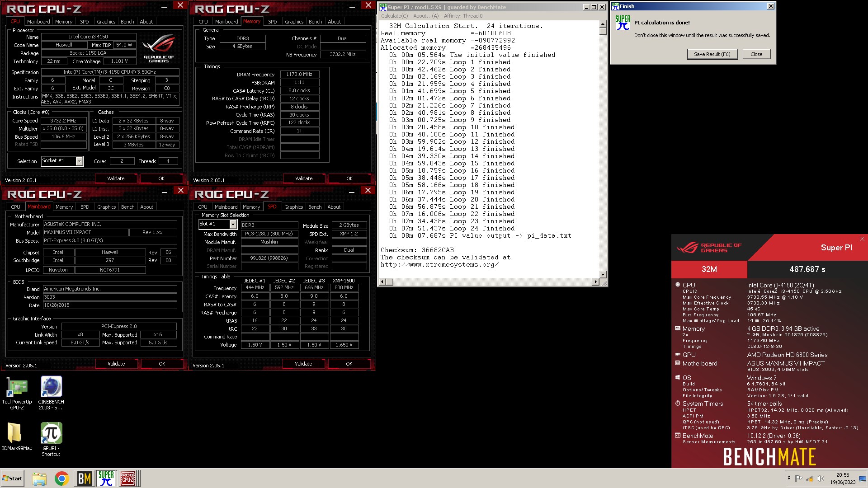868x488 pixels.
Task: Select Memory tab in CPU CPU-Z window
Action: [64, 22]
